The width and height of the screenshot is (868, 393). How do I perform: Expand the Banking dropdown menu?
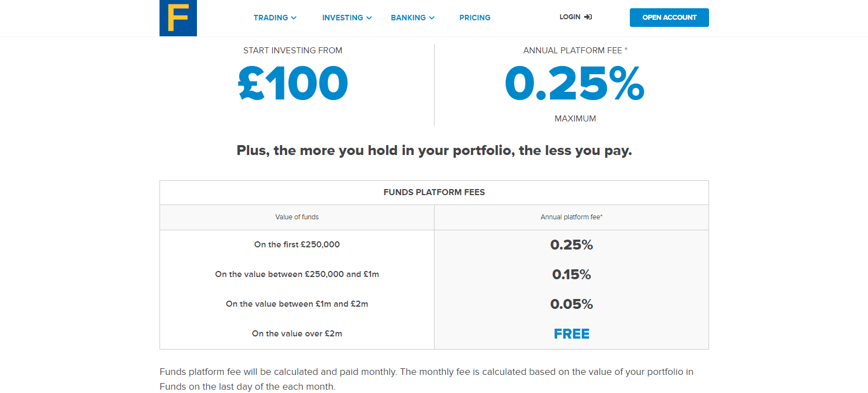point(413,18)
